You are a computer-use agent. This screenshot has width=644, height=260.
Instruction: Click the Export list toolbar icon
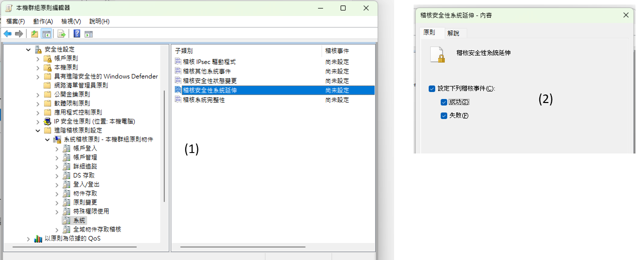click(x=62, y=33)
